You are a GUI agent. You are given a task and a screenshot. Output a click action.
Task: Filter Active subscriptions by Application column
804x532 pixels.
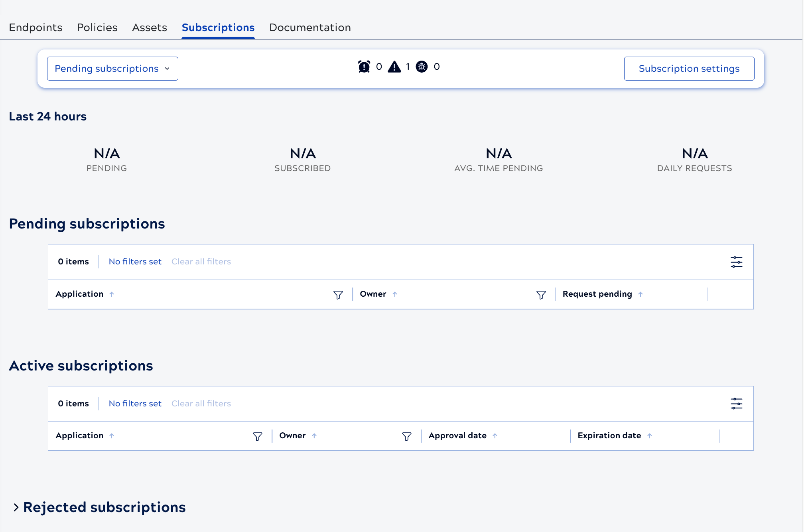(257, 436)
